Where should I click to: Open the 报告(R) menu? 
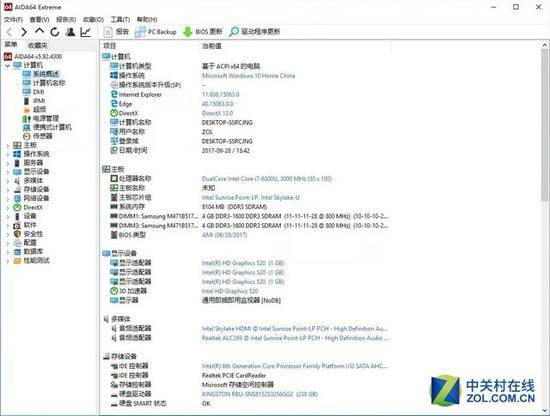tap(66, 19)
